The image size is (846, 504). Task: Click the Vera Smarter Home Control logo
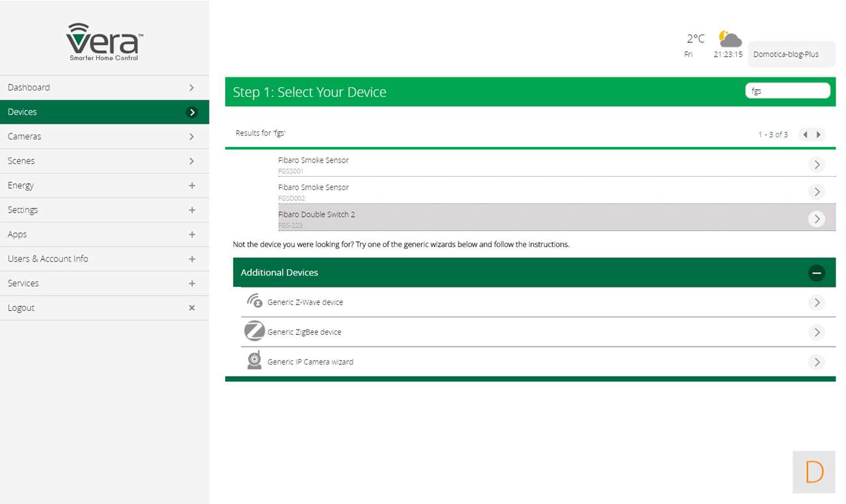tap(104, 42)
